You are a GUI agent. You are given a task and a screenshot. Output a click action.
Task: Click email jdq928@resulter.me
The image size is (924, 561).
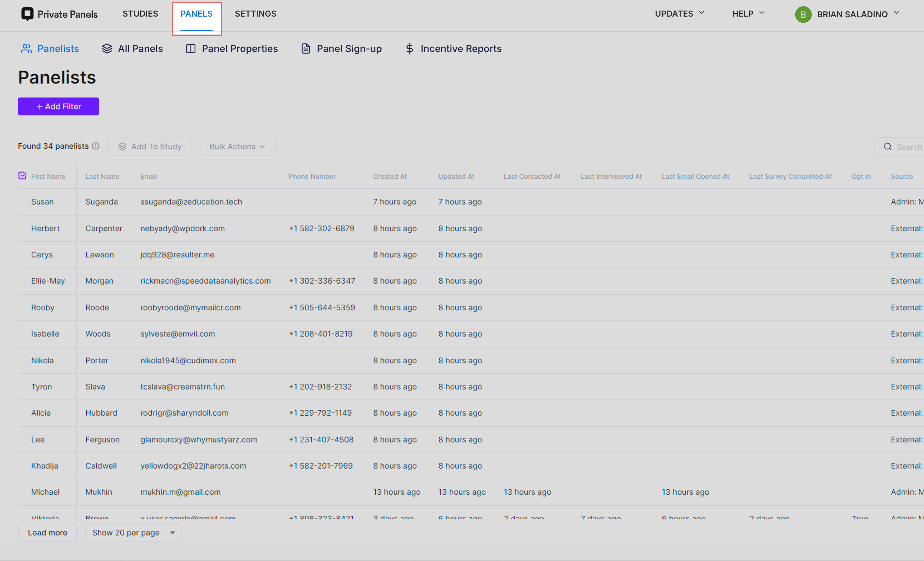click(177, 255)
